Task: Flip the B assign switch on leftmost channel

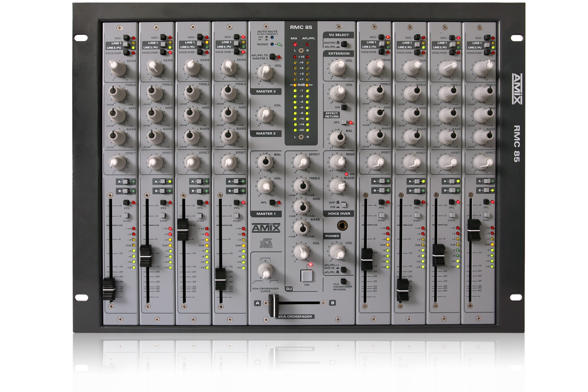Action: 125,191
